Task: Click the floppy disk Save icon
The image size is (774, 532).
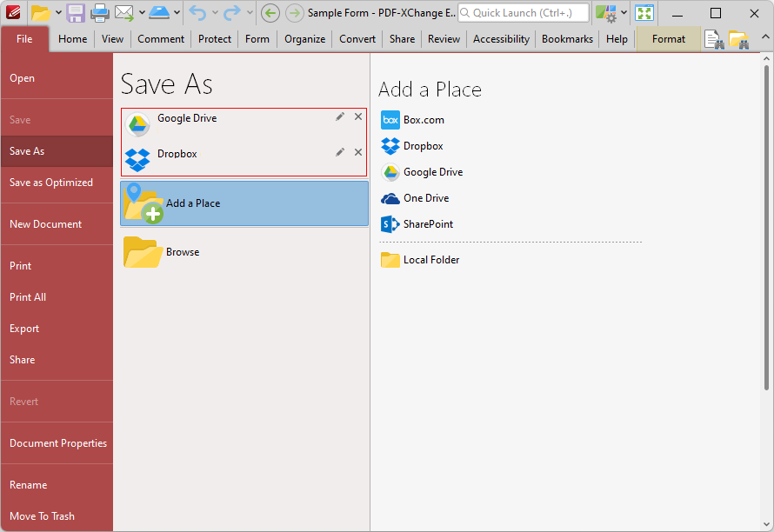Action: point(76,13)
